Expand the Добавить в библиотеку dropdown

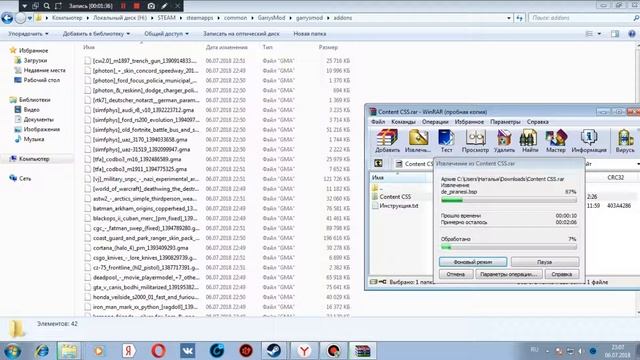(96, 34)
